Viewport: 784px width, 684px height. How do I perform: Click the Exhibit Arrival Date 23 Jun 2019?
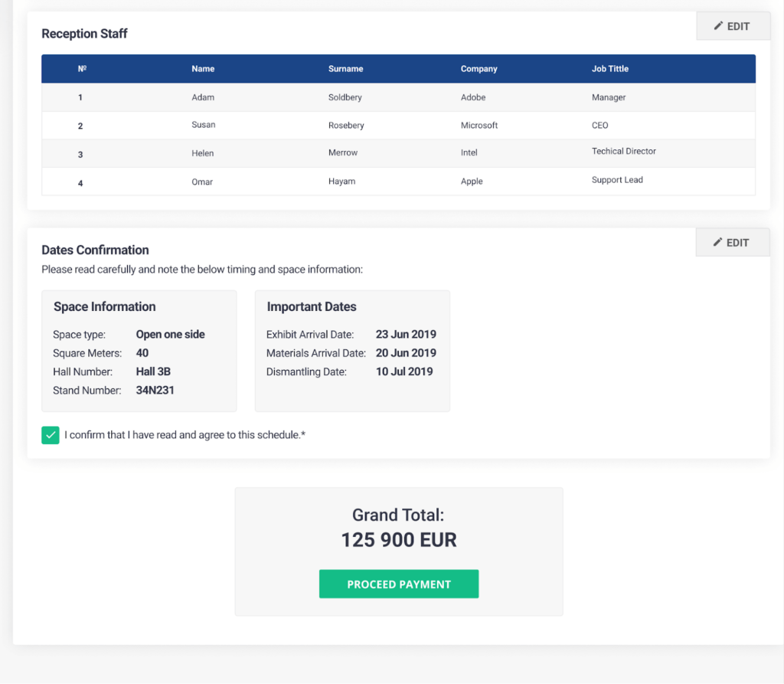(406, 334)
